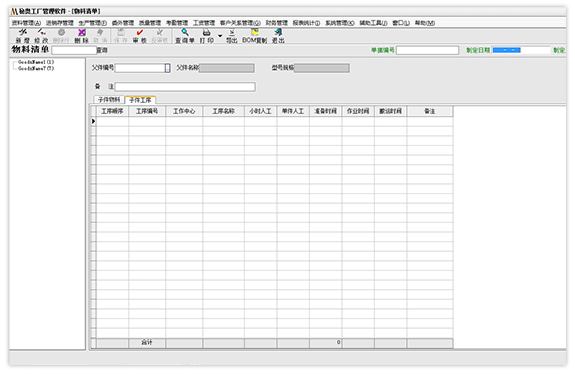
Task: Click the 作业时间 column header
Action: [x=358, y=111]
